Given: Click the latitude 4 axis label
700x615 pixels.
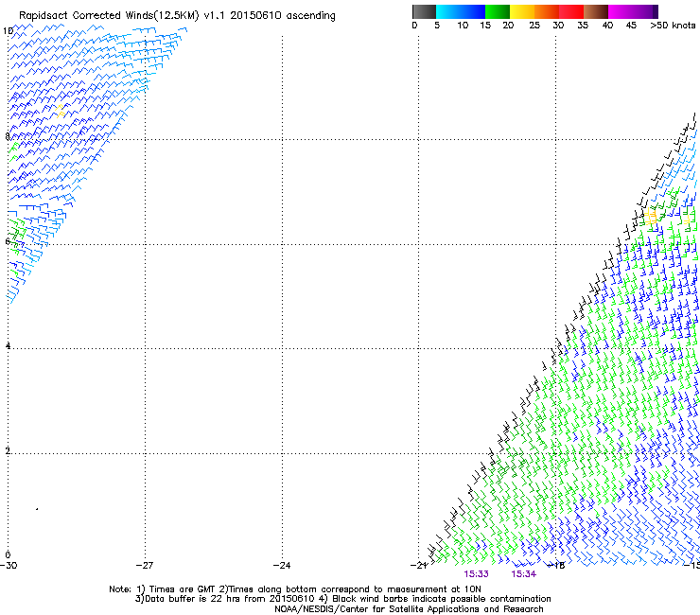Looking at the screenshot, I should click(8, 346).
